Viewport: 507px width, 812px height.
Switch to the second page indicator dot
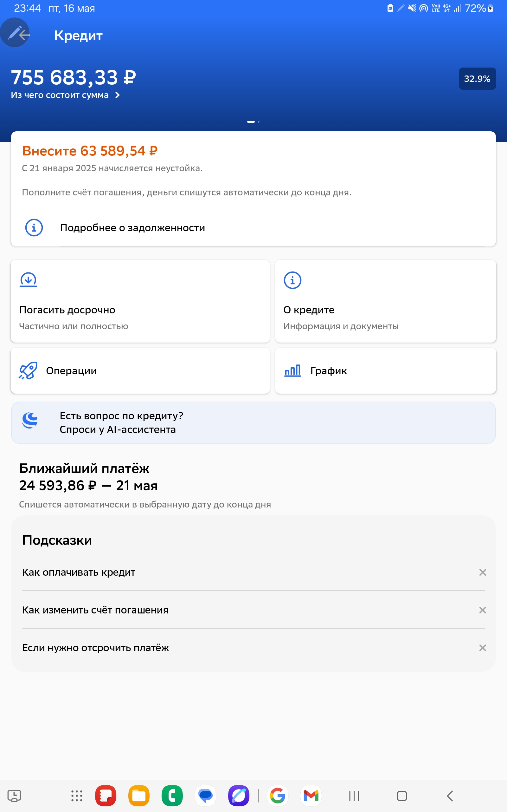click(259, 122)
